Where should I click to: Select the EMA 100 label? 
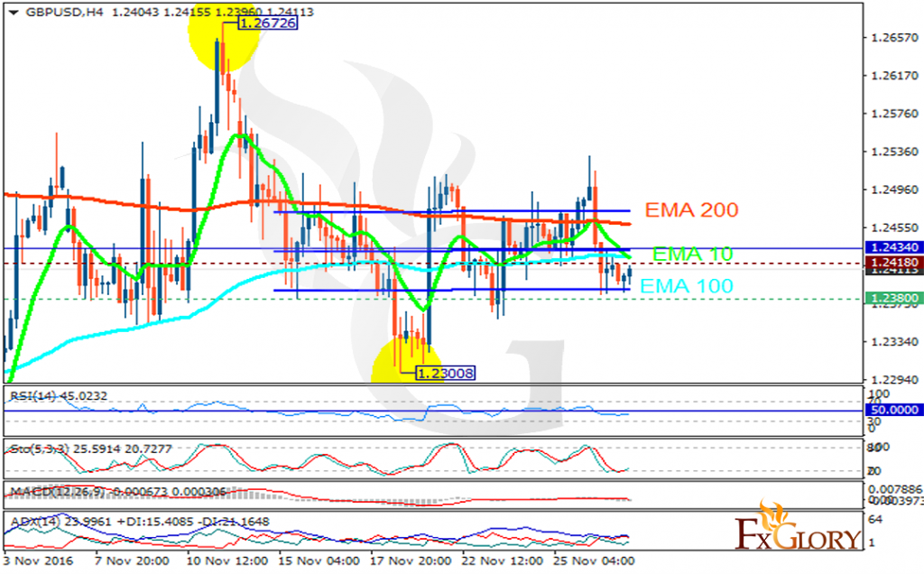[687, 286]
